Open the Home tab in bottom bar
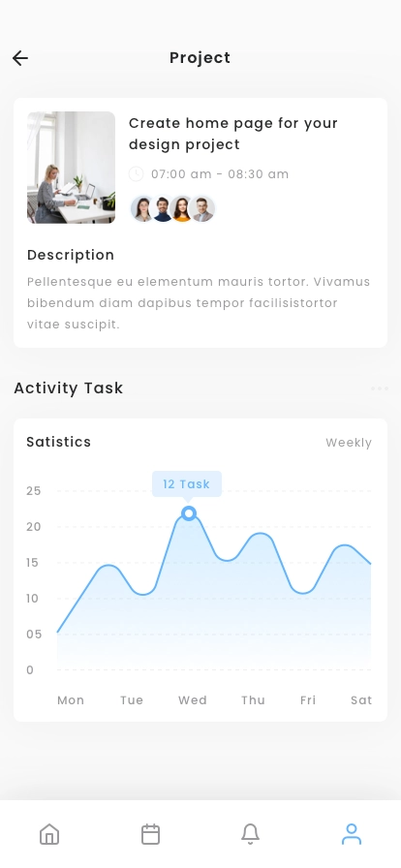The image size is (401, 868). coord(49,834)
